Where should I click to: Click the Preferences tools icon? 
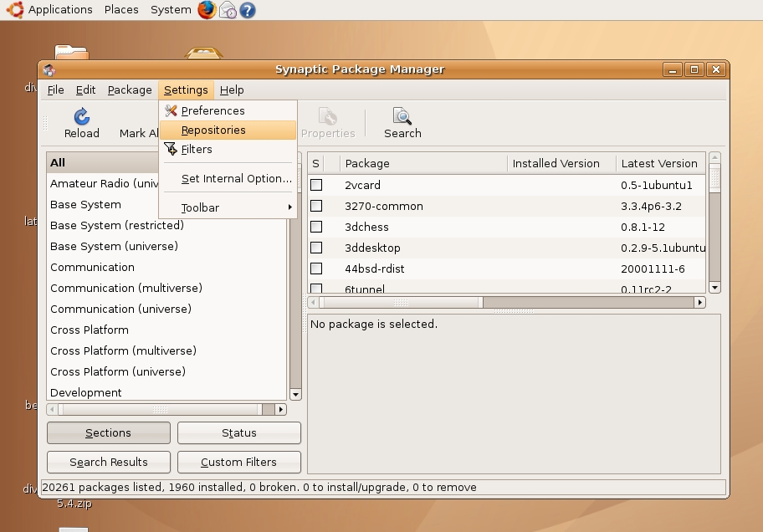click(171, 110)
